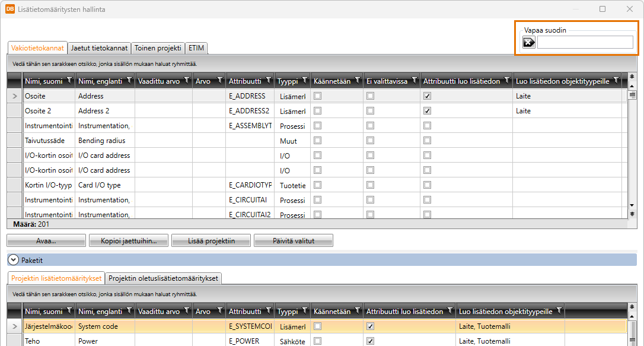The image size is (644, 346).
Task: Toggle Ei valittavissa checkbox for Taivutussäde row
Action: [x=370, y=140]
